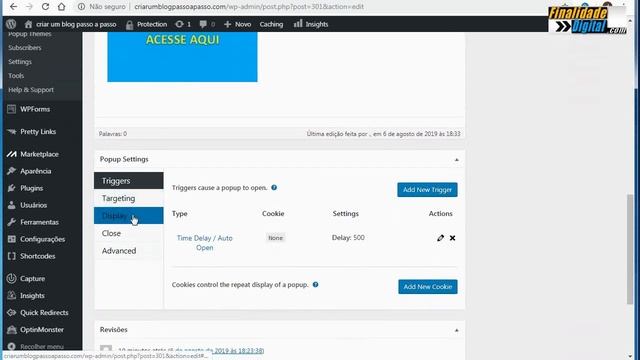Open the Protection menu in admin bar

146,24
